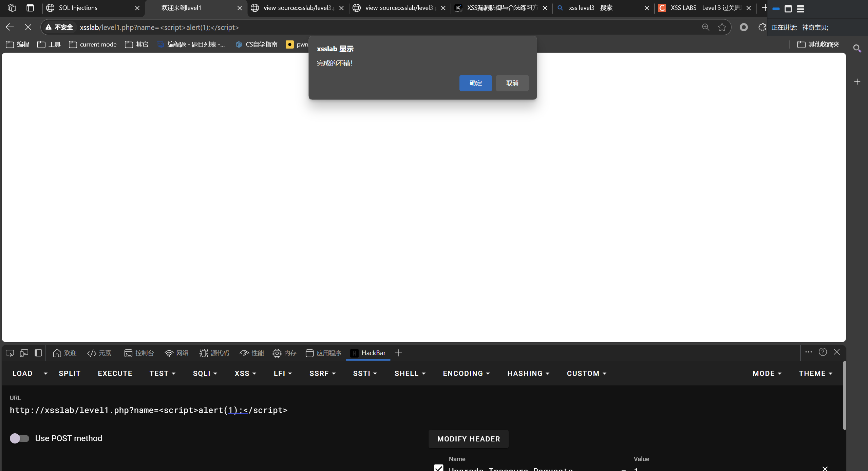Click the SPLIT button in HackBar
This screenshot has width=868, height=471.
[x=70, y=374]
